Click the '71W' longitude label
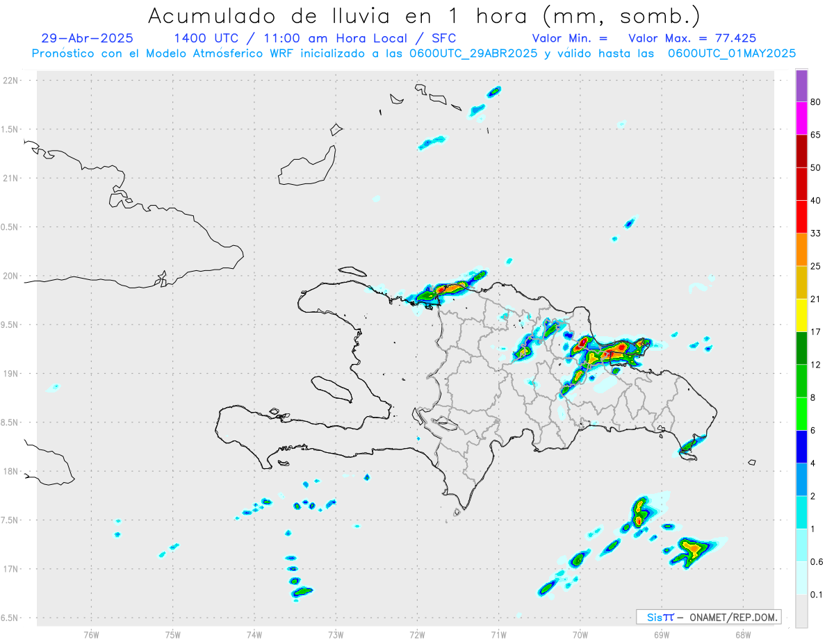Viewport: 834px width, 644px height. coord(498,634)
